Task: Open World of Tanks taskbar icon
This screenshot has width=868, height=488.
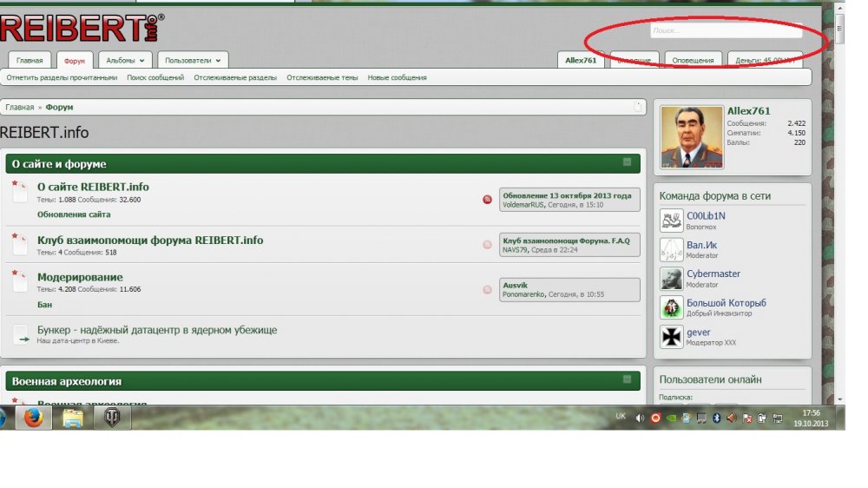Action: pyautogui.click(x=112, y=418)
